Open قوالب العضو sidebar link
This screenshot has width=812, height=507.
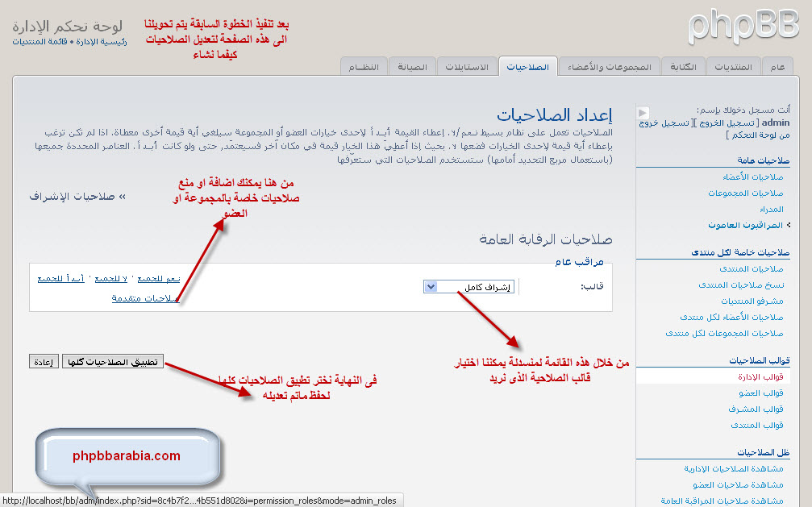pyautogui.click(x=761, y=393)
